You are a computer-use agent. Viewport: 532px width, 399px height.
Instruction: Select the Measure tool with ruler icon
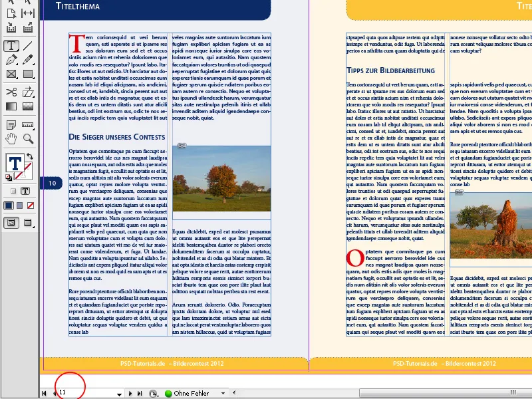[x=28, y=125]
